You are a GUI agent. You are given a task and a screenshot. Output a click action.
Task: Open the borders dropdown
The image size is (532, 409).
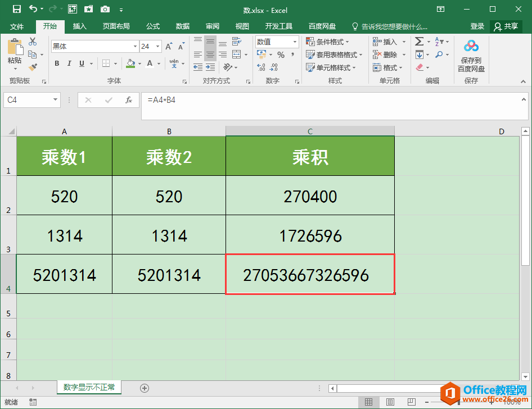pos(115,63)
